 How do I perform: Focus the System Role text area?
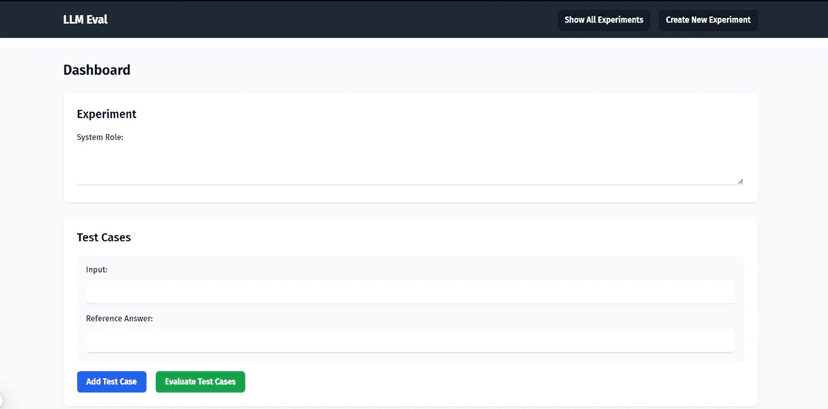(x=410, y=165)
